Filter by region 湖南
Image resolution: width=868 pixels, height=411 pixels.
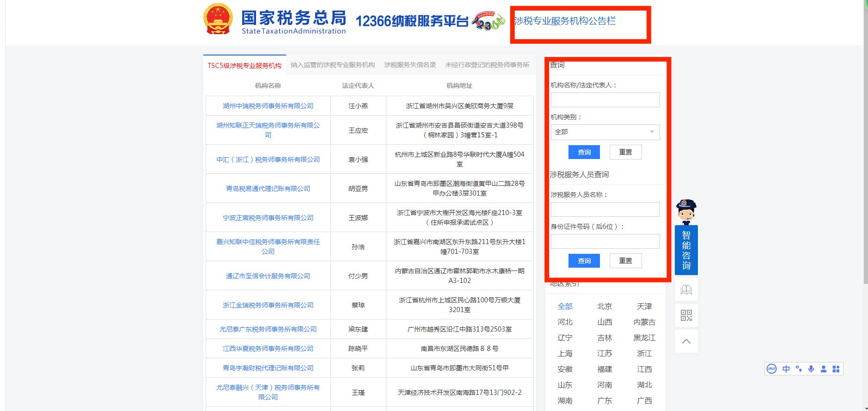[565, 401]
